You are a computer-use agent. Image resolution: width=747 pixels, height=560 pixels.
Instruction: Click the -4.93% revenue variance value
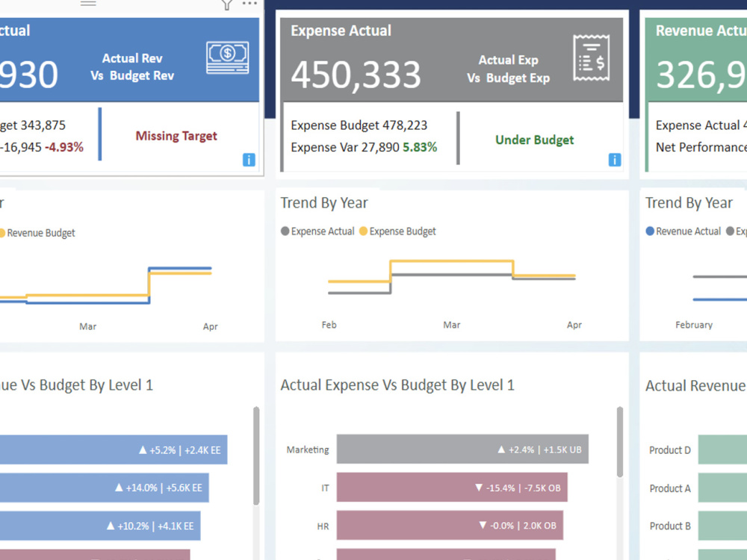[x=64, y=147]
